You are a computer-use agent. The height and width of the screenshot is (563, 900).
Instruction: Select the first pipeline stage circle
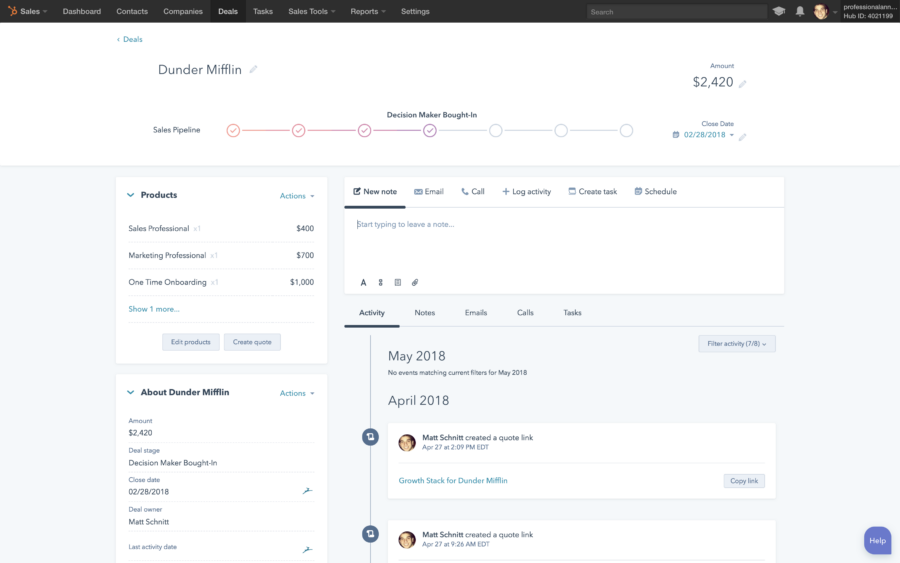pyautogui.click(x=233, y=130)
